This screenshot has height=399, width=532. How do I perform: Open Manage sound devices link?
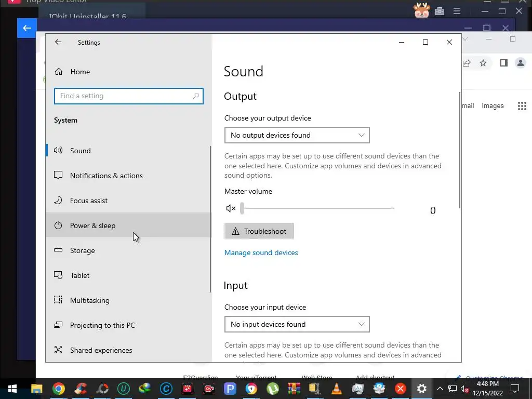tap(261, 253)
